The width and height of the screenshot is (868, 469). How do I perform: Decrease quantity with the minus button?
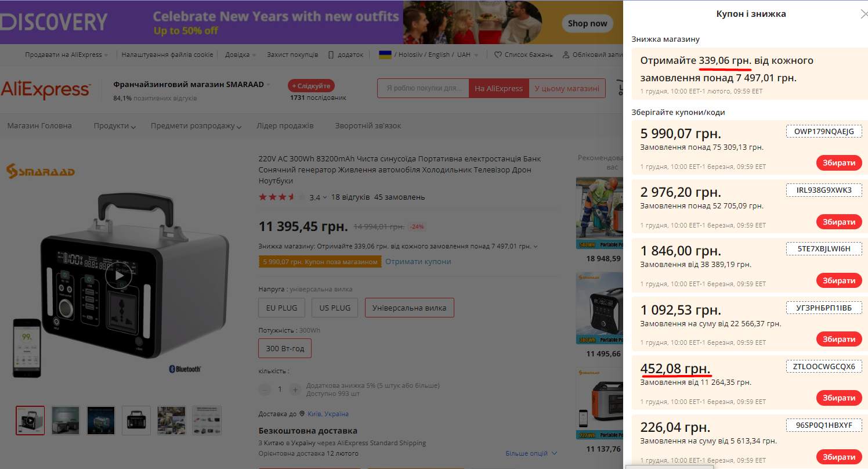pos(265,389)
